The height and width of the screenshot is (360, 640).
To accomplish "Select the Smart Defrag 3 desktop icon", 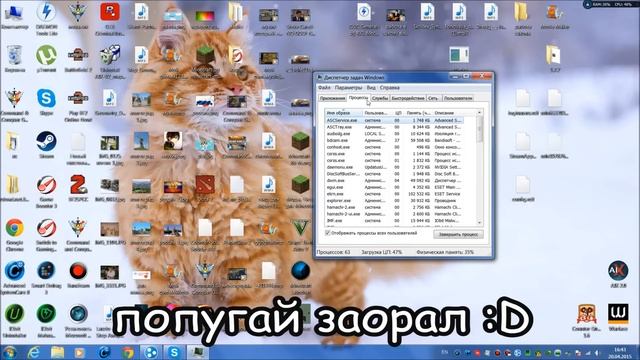I will click(x=46, y=278).
